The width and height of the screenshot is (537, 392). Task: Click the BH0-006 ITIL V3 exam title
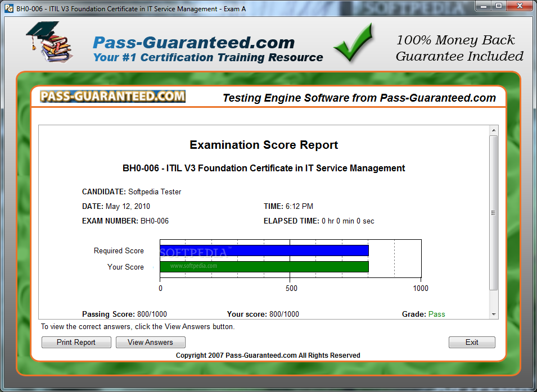[264, 168]
